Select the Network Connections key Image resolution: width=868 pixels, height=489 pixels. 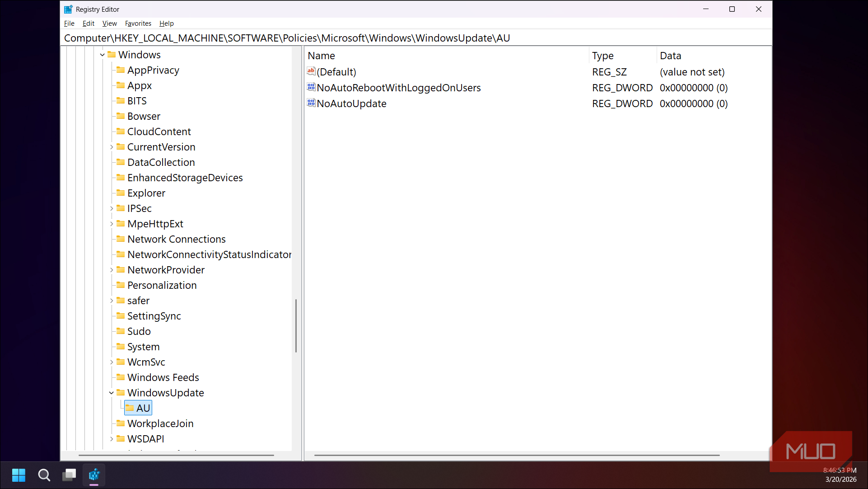pos(176,239)
